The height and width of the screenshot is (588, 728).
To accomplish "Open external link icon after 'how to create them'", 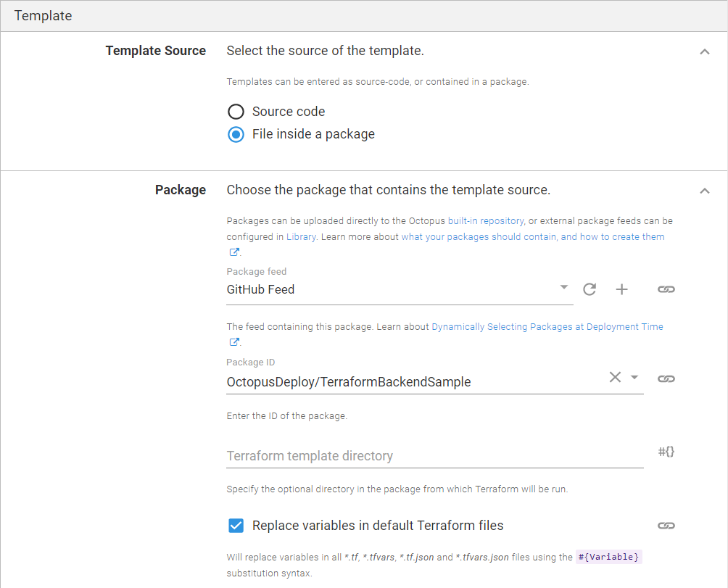I will tap(233, 252).
